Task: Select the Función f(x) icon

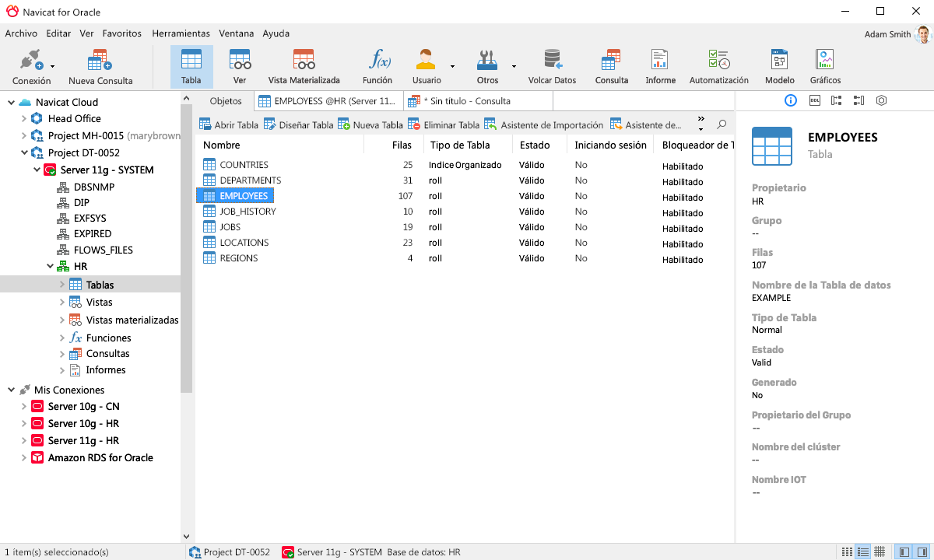Action: point(377,65)
